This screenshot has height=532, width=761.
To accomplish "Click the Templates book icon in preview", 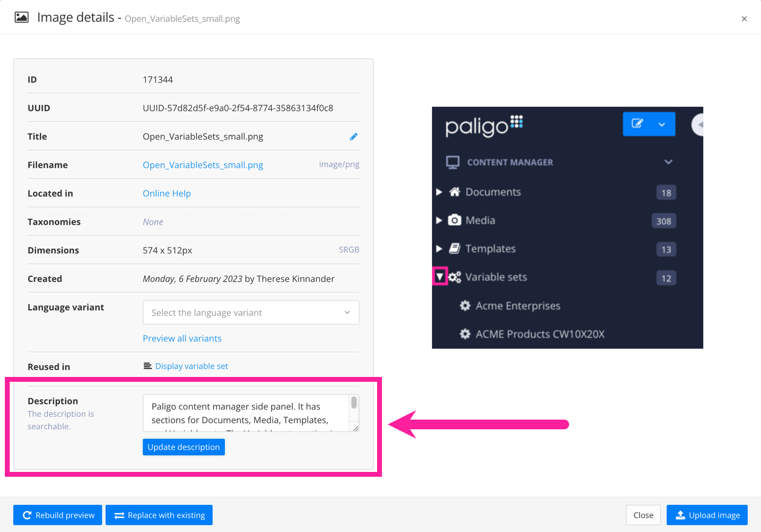I will (454, 249).
